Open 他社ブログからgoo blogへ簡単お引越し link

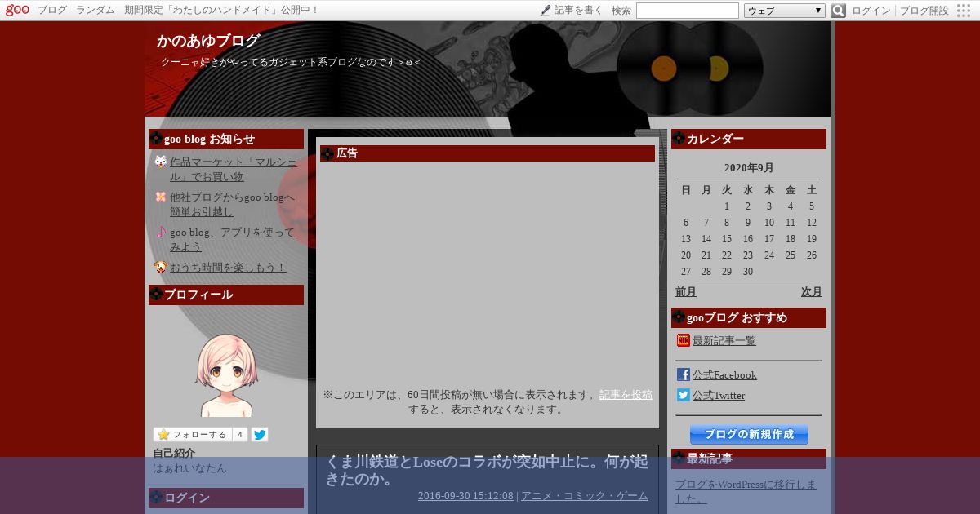(x=232, y=204)
